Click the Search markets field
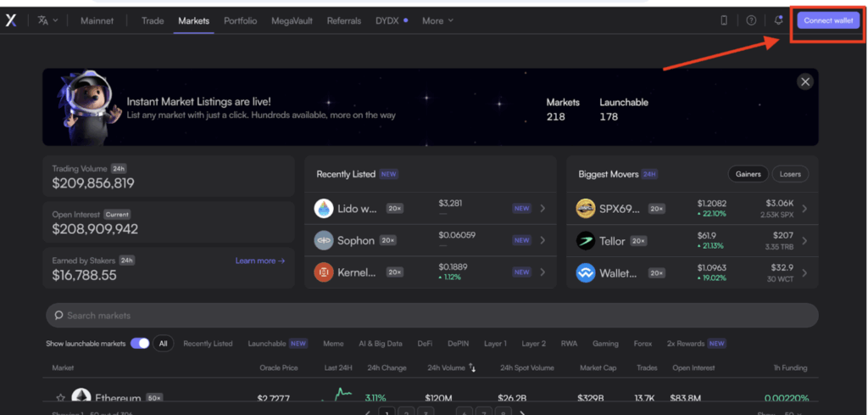Screen dimensions: 868x415 431,315
